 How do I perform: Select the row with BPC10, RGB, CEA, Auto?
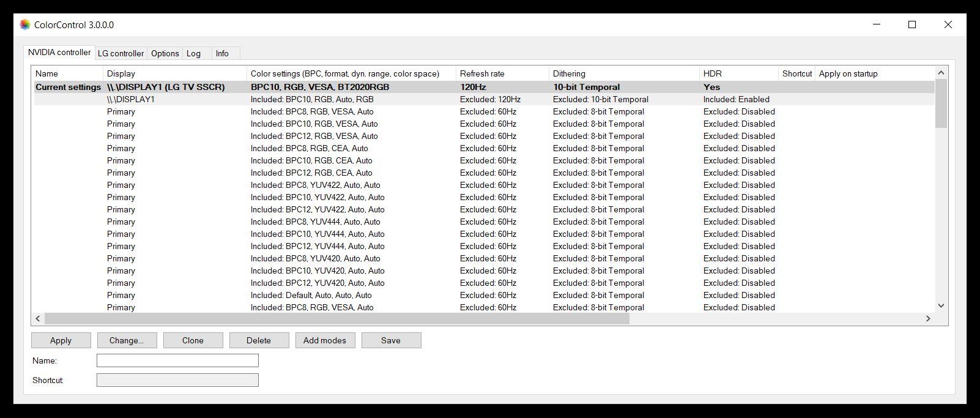(484, 160)
